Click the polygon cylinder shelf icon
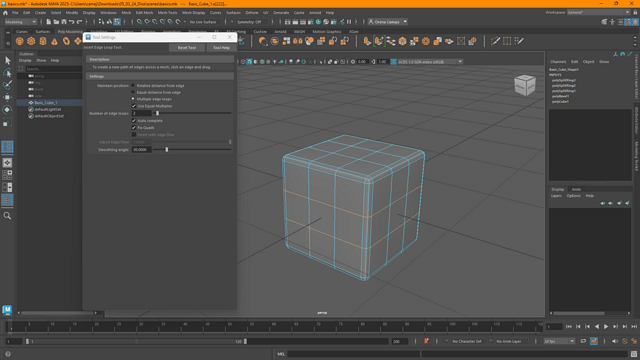This screenshot has width=640, height=360. [43, 41]
